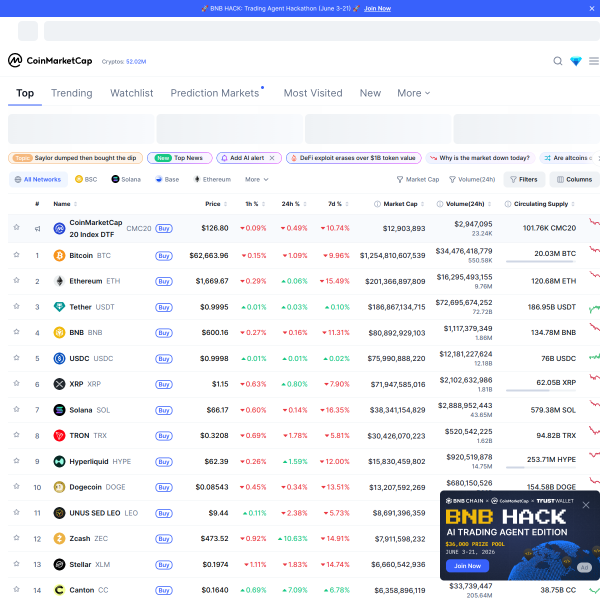This screenshot has width=600, height=600.
Task: Click Volume(24h) info icon in header
Action: pos(440,204)
